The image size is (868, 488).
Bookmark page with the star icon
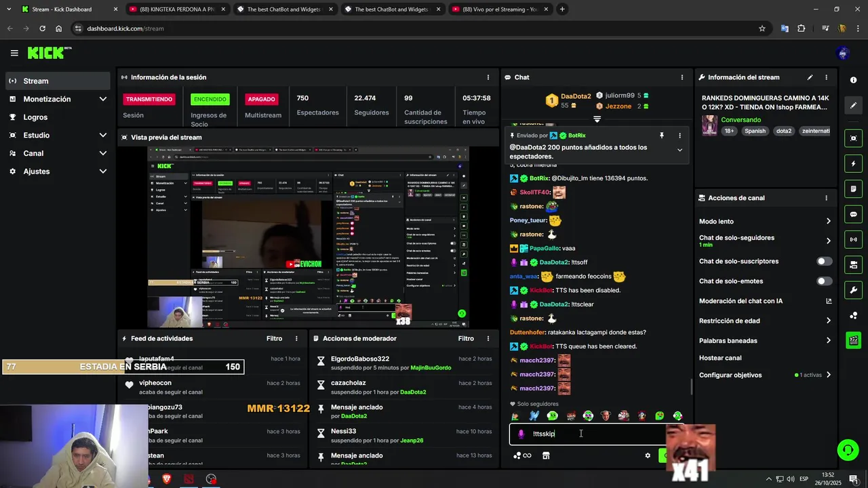pos(762,28)
